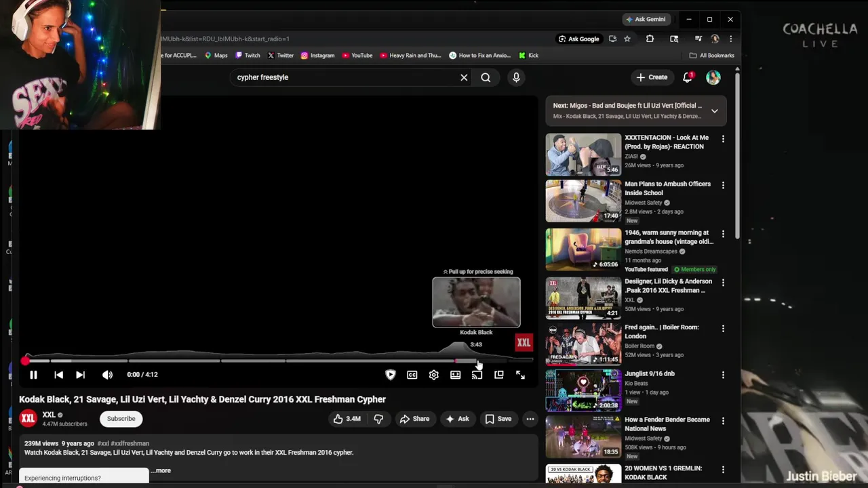Go to the previous video

58,375
